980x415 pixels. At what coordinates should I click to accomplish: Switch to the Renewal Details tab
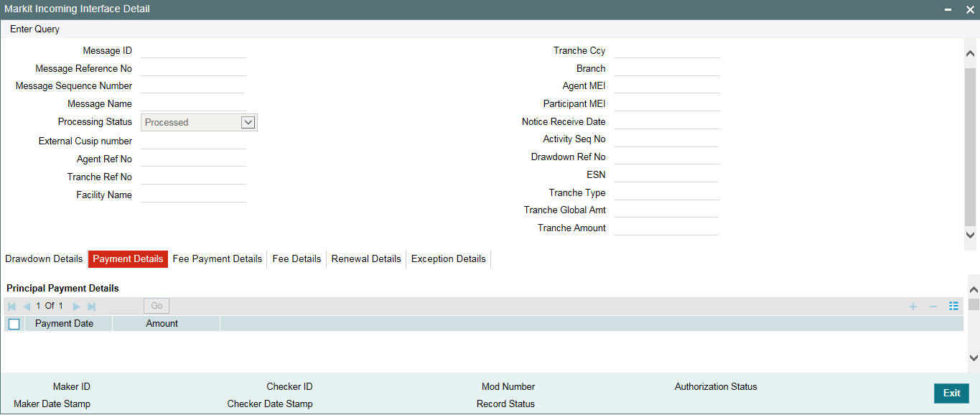tap(366, 258)
